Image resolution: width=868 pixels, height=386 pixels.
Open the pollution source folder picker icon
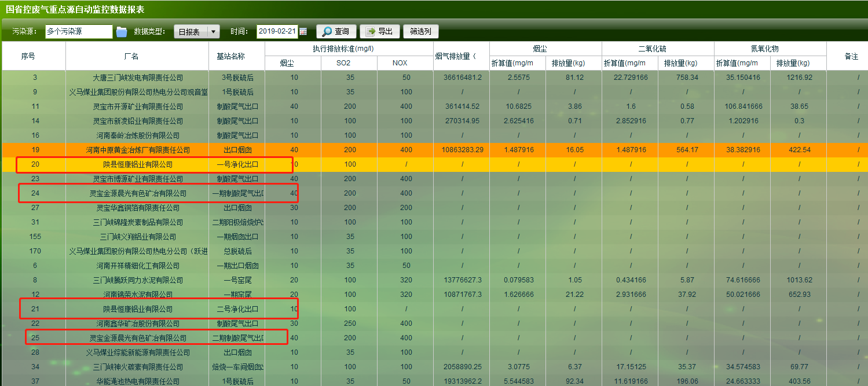point(122,32)
